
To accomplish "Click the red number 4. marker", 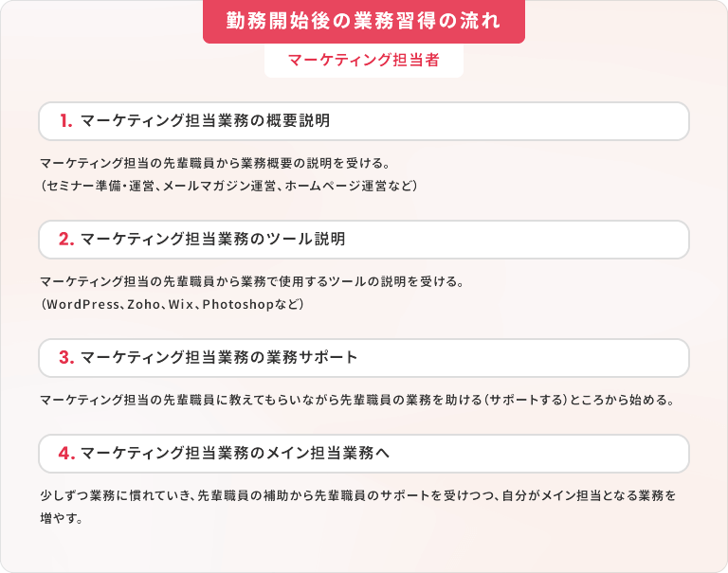I will (x=66, y=453).
